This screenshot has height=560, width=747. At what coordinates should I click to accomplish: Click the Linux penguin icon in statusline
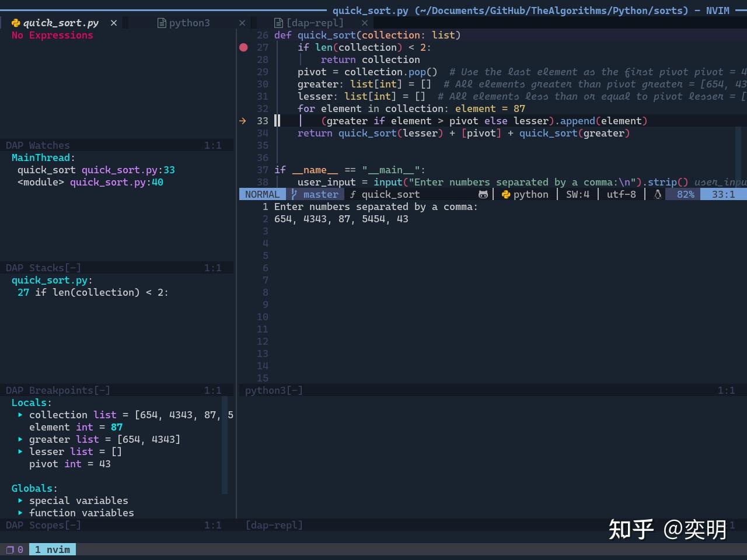[658, 194]
